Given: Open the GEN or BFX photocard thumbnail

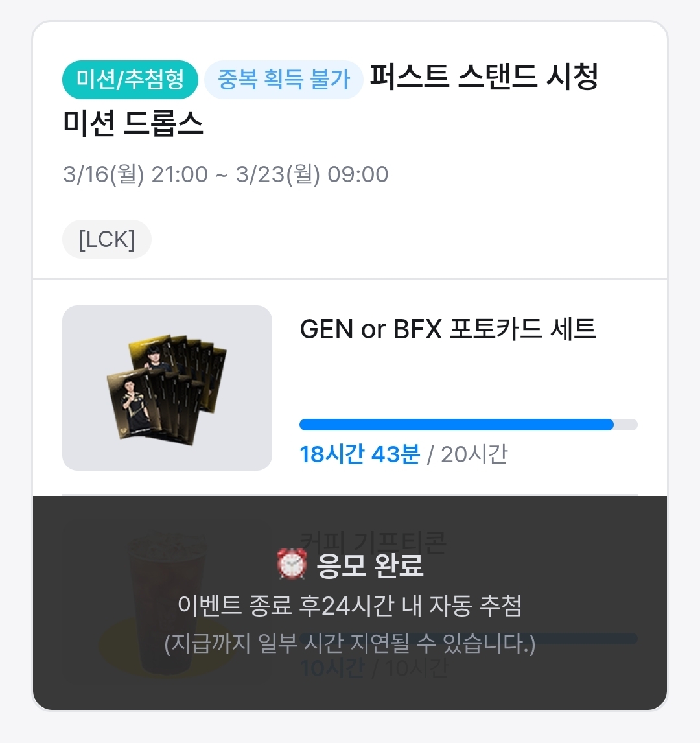Looking at the screenshot, I should [x=167, y=388].
